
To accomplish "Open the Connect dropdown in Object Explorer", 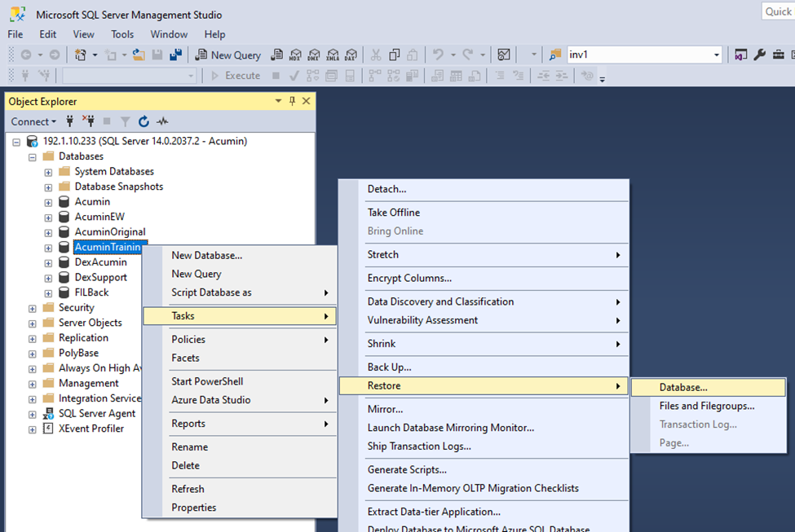I will click(x=33, y=121).
